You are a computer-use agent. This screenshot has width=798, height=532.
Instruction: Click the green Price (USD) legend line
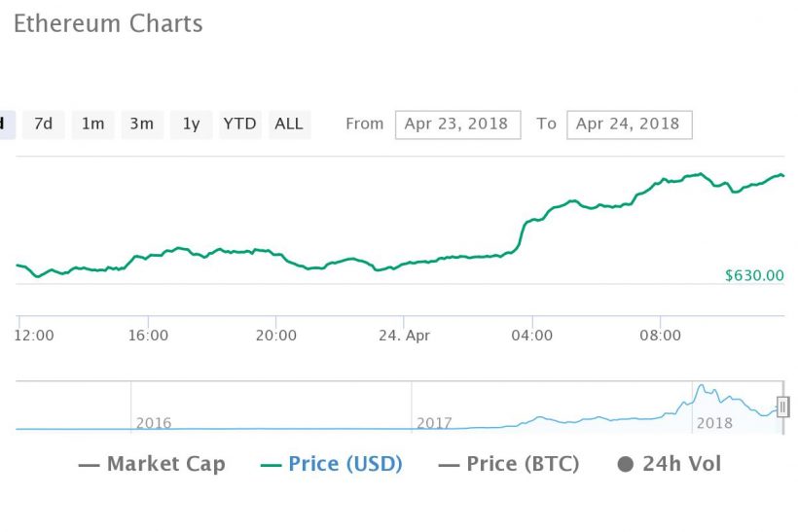(272, 465)
